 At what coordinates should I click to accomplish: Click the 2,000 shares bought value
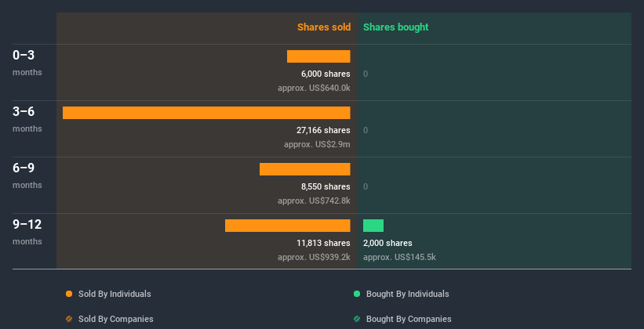pos(387,243)
